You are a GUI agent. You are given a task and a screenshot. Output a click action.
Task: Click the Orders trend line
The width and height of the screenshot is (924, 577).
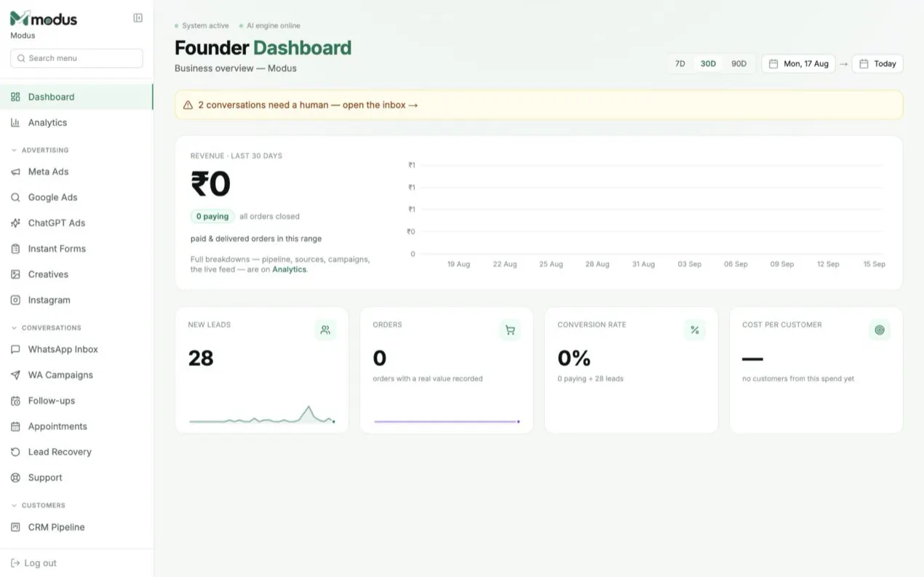point(447,421)
